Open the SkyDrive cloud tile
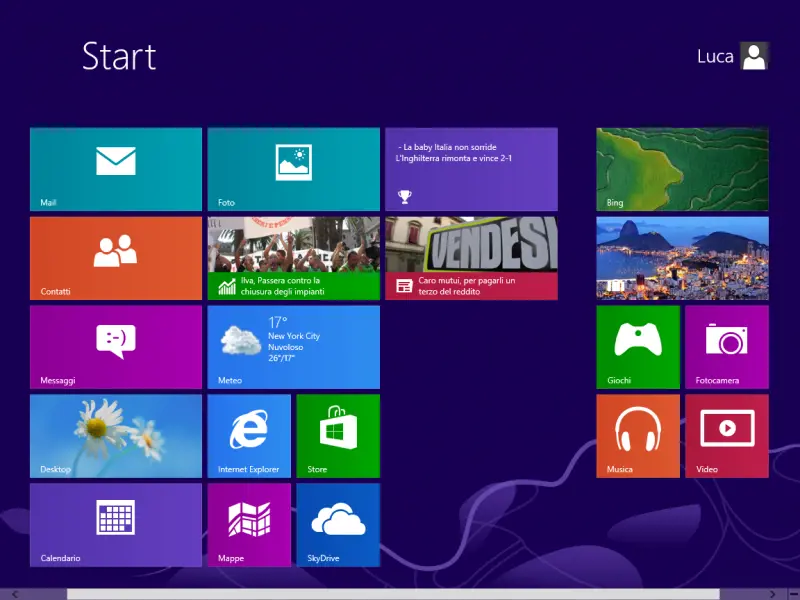 [338, 525]
